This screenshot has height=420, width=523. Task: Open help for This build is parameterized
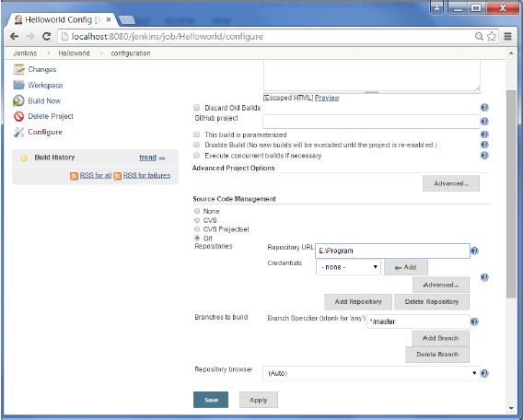(484, 134)
